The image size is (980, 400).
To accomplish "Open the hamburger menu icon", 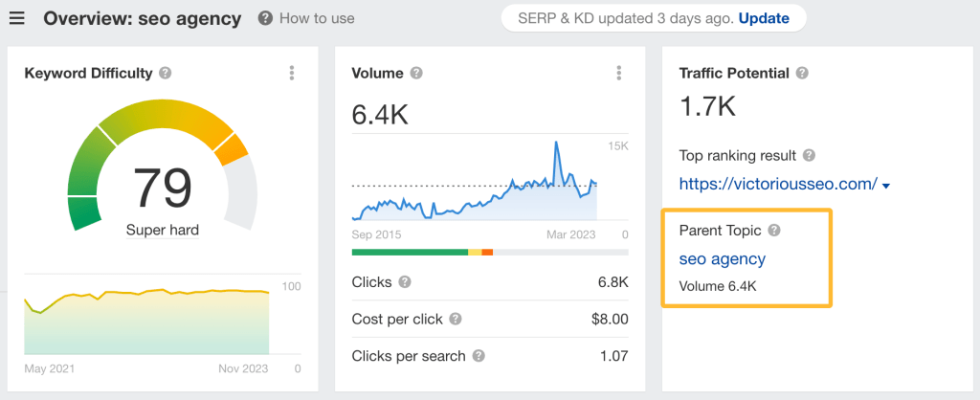I will pyautogui.click(x=19, y=18).
